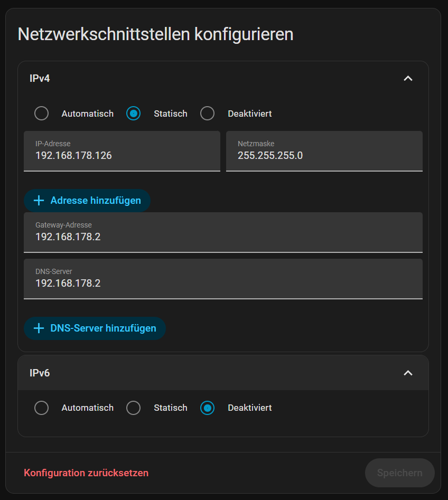Click the plus icon beside Adresse hinzufügen
This screenshot has height=500, width=448.
click(39, 201)
